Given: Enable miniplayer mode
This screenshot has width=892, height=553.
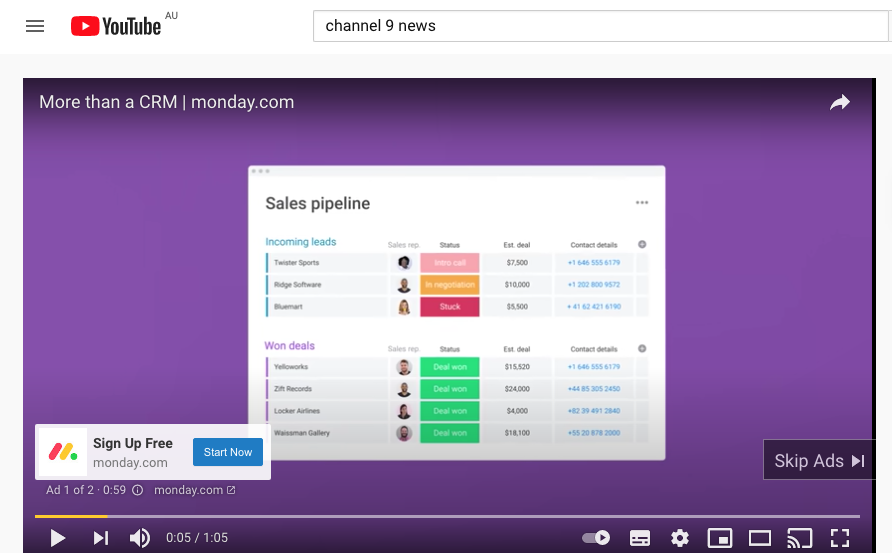Looking at the screenshot, I should pyautogui.click(x=720, y=538).
